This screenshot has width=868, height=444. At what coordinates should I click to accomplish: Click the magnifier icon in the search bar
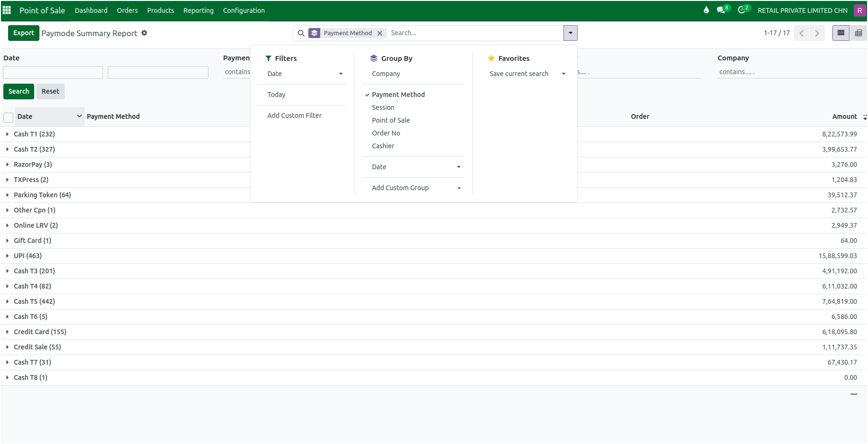click(301, 33)
